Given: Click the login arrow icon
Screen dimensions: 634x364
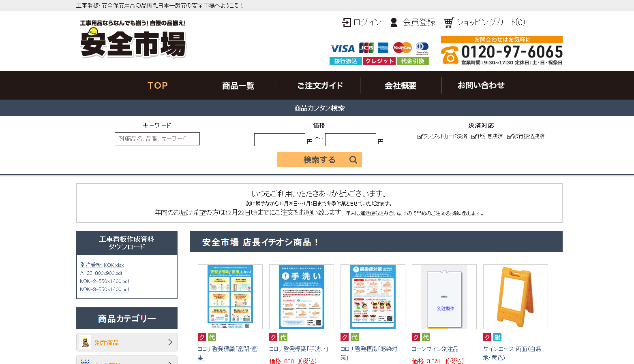Looking at the screenshot, I should 347,22.
